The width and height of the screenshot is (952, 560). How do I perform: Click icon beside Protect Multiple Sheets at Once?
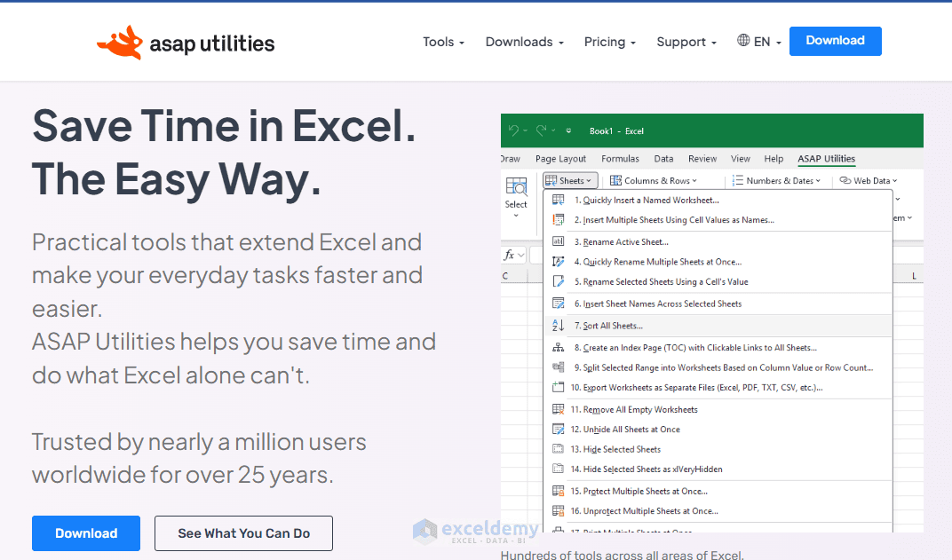pyautogui.click(x=558, y=491)
